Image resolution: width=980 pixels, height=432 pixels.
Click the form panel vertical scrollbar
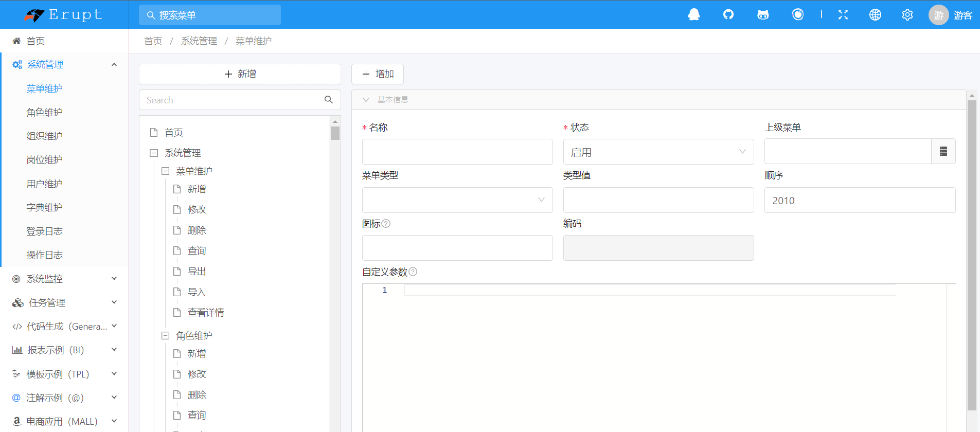tap(972, 255)
